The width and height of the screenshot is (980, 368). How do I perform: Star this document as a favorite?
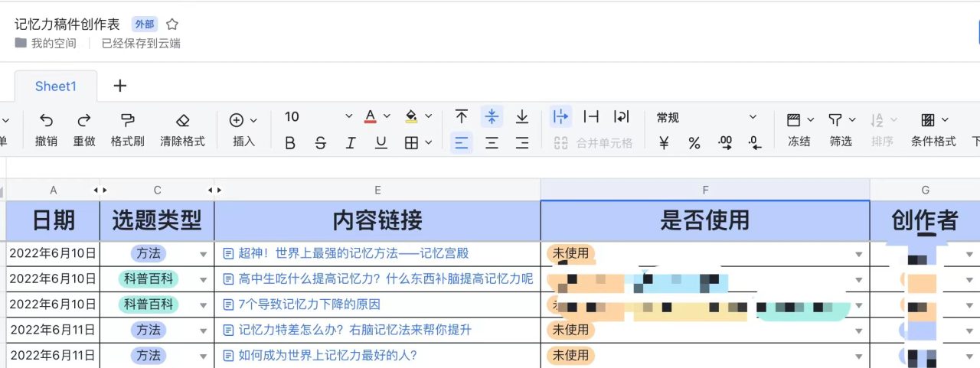(172, 24)
